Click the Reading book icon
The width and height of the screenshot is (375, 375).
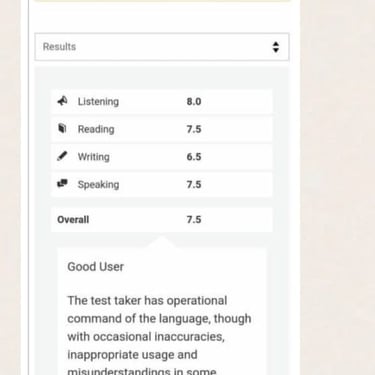click(x=62, y=128)
